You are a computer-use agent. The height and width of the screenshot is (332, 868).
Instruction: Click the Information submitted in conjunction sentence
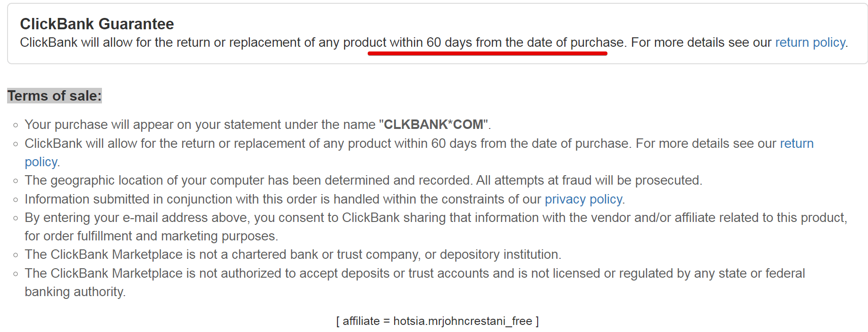coord(325,199)
